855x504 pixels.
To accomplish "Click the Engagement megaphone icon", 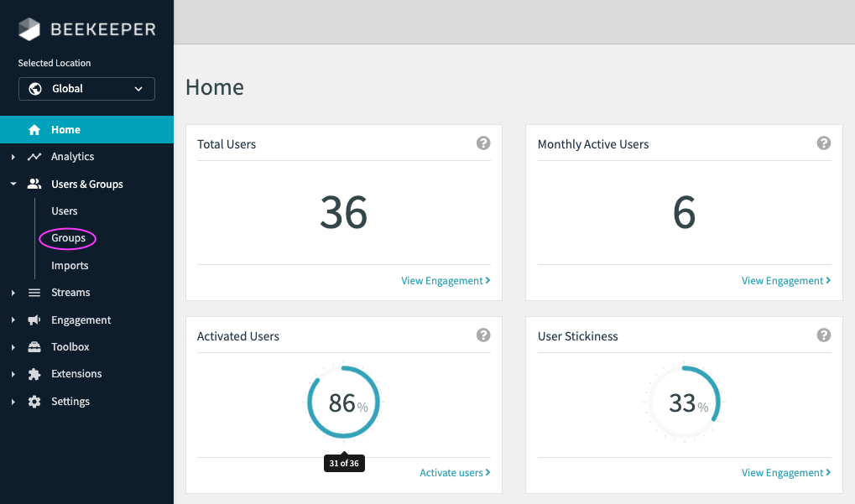I will tap(34, 320).
